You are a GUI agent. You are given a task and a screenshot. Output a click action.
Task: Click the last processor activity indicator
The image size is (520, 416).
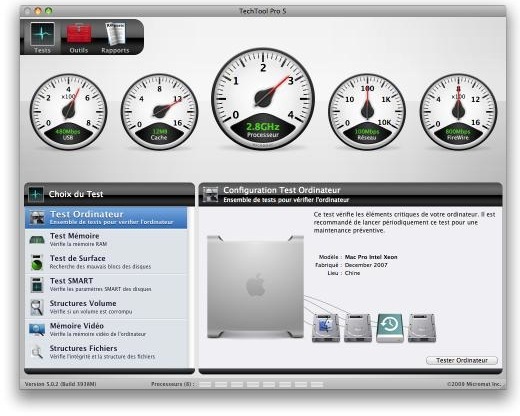(317, 384)
